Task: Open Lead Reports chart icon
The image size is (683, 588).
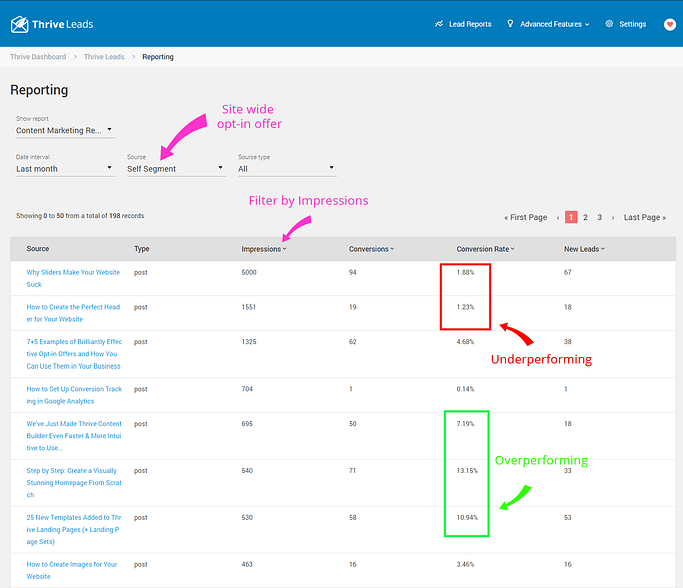Action: point(439,24)
